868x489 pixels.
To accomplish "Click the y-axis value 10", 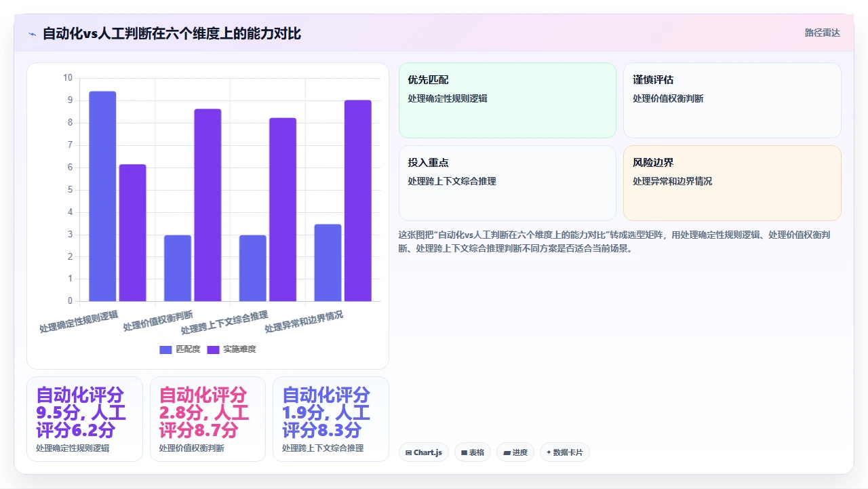I will click(68, 78).
